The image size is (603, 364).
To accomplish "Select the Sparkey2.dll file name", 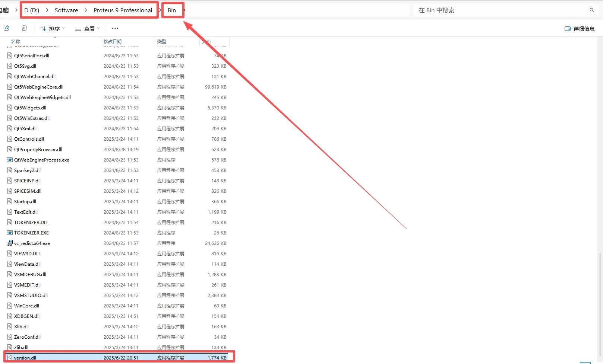I will 27,170.
